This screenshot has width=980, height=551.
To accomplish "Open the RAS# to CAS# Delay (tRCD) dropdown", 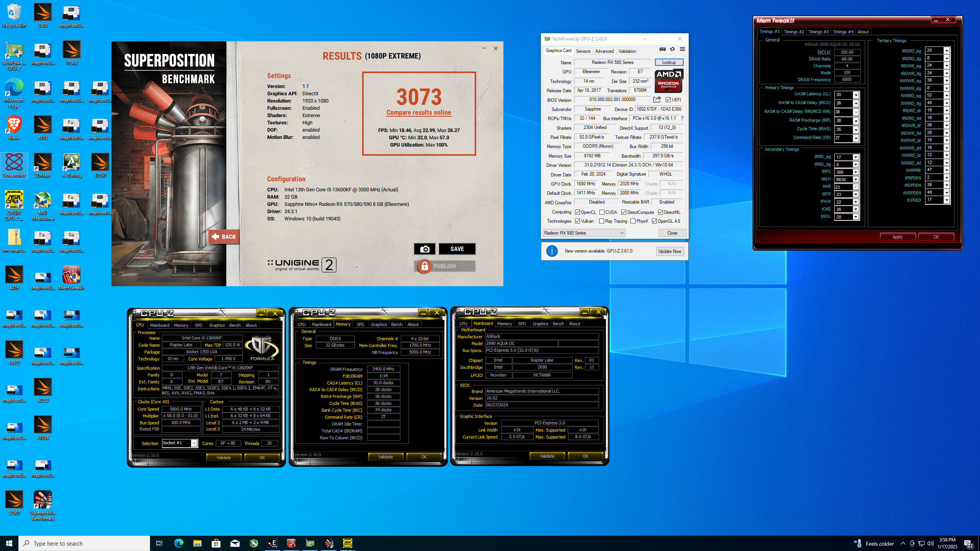I will [x=856, y=103].
